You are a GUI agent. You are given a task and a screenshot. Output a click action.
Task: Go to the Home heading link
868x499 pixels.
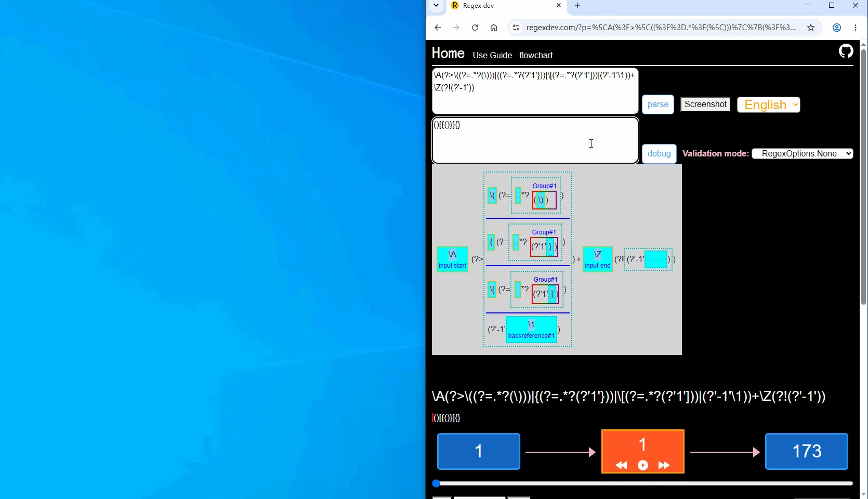coord(448,53)
